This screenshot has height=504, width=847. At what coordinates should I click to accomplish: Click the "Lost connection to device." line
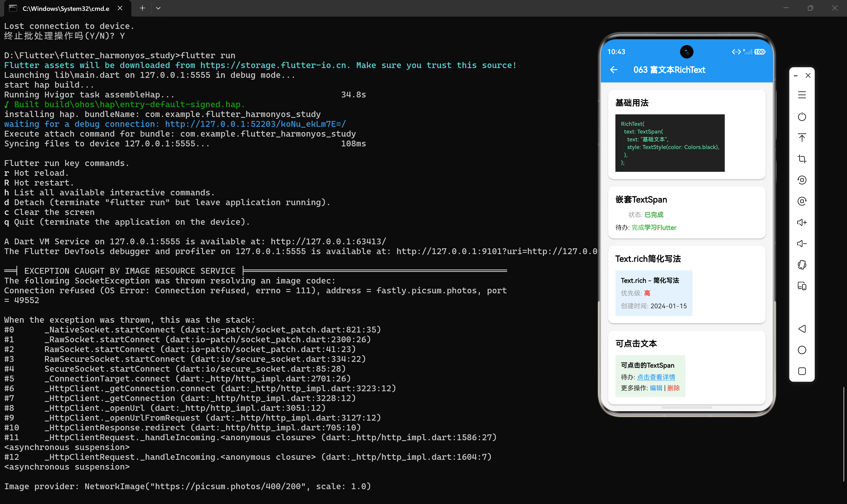(x=69, y=26)
